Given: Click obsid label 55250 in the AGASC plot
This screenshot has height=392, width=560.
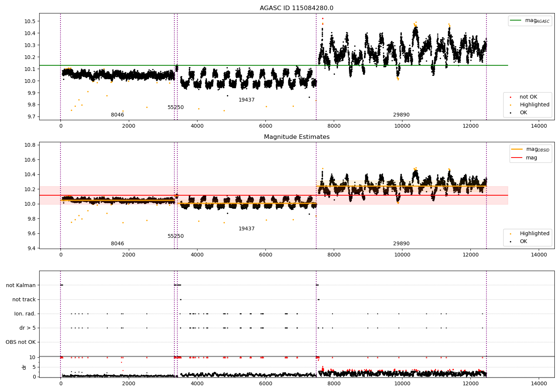Looking at the screenshot, I should click(x=175, y=108).
